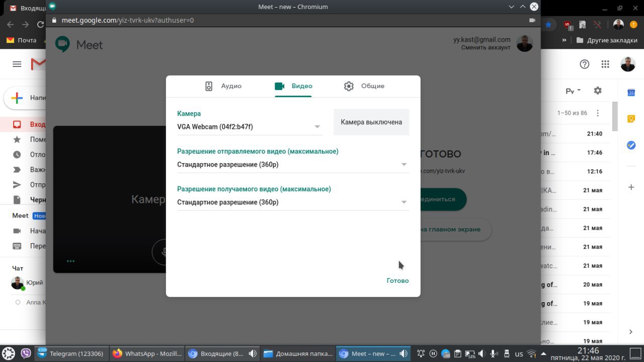The image size is (644, 362).
Task: Open Google Tasks side panel
Action: click(631, 145)
